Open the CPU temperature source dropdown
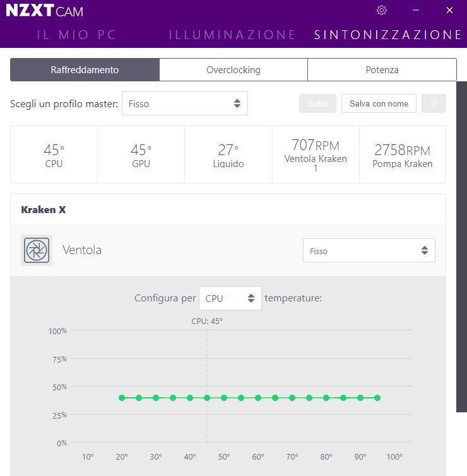This screenshot has height=476, width=467. click(230, 298)
